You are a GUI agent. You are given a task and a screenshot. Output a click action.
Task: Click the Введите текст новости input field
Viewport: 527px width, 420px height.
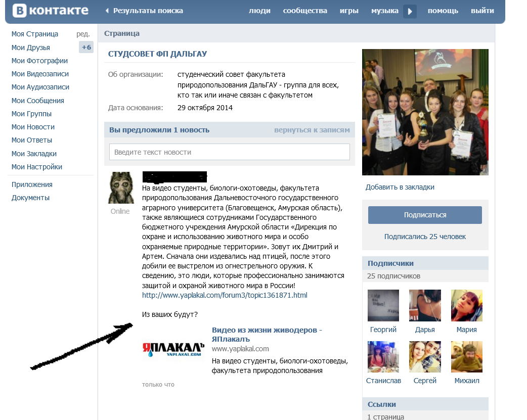230,152
